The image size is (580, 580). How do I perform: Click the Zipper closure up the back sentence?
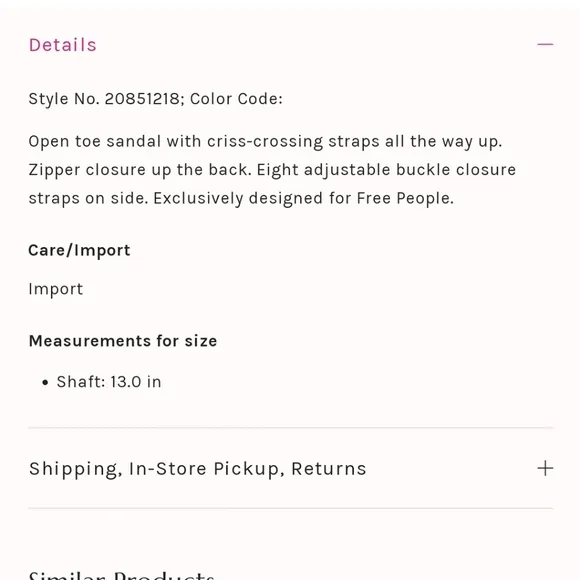pos(140,170)
